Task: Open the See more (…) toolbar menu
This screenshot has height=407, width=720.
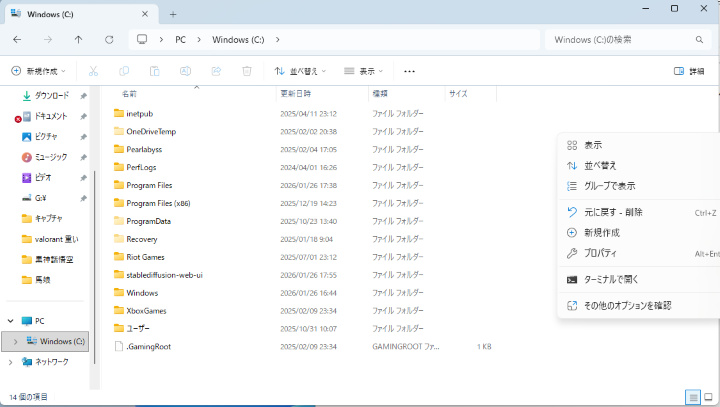Action: (x=409, y=71)
